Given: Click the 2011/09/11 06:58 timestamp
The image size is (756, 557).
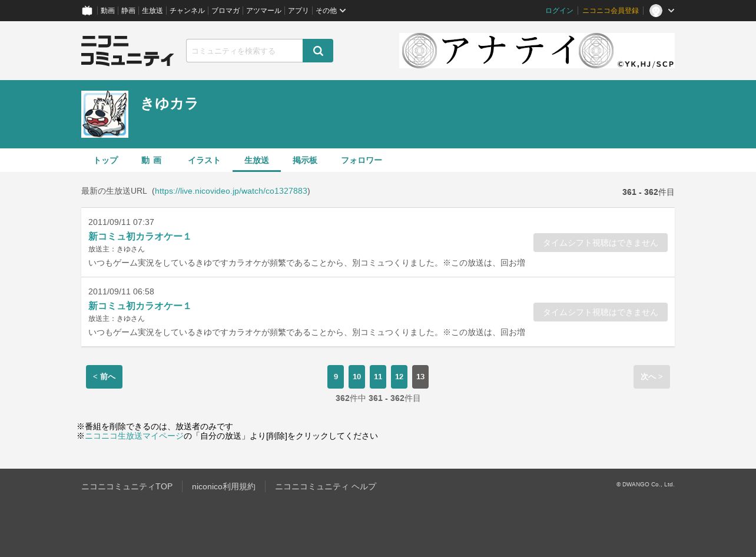Looking at the screenshot, I should tap(121, 291).
